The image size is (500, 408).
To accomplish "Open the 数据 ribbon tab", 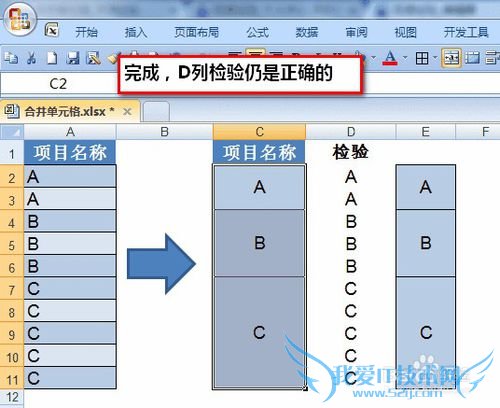I will click(307, 32).
